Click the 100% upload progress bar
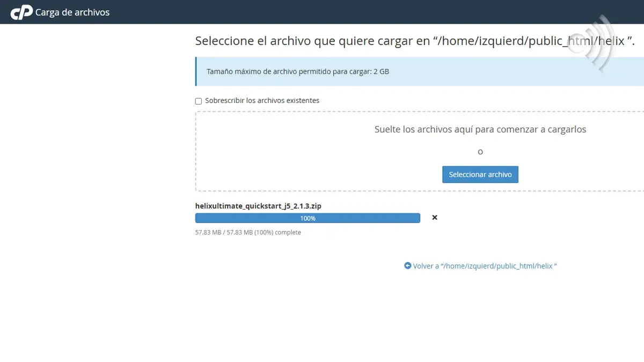644x362 pixels. 308,218
